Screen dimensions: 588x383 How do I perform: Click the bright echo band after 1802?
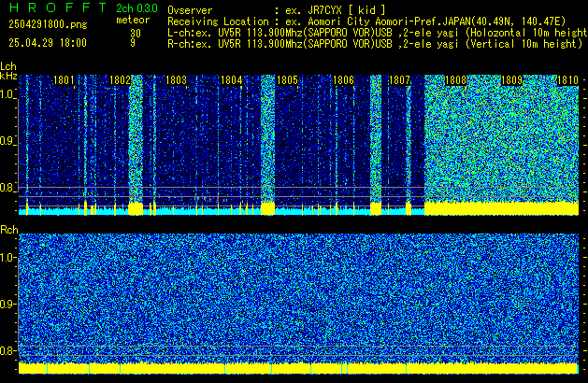136,144
